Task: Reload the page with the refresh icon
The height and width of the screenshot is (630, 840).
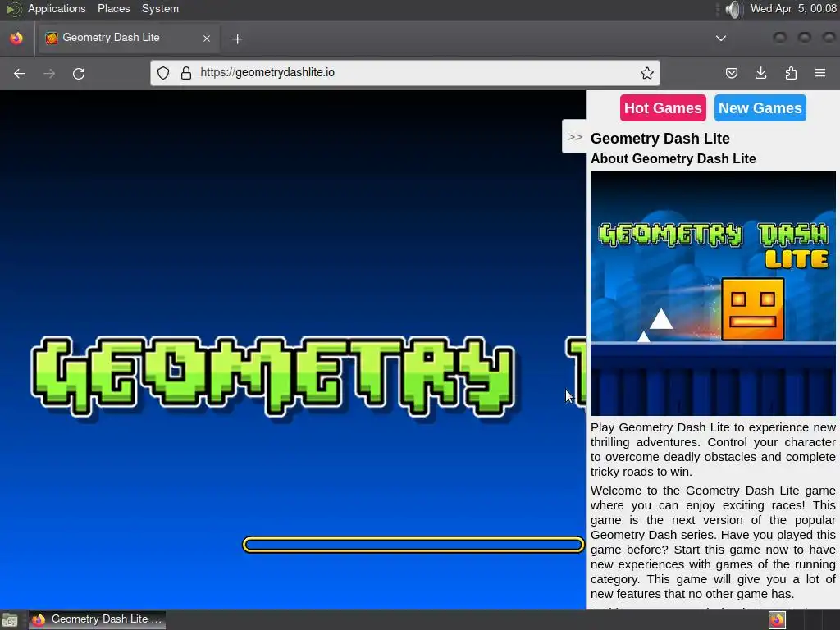Action: coord(79,73)
